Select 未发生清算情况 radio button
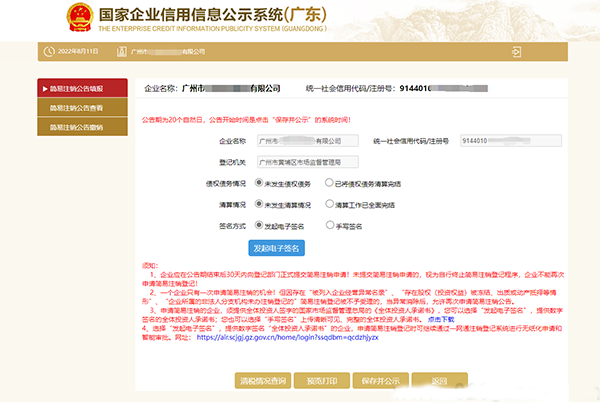This screenshot has height=402, width=600. point(259,204)
